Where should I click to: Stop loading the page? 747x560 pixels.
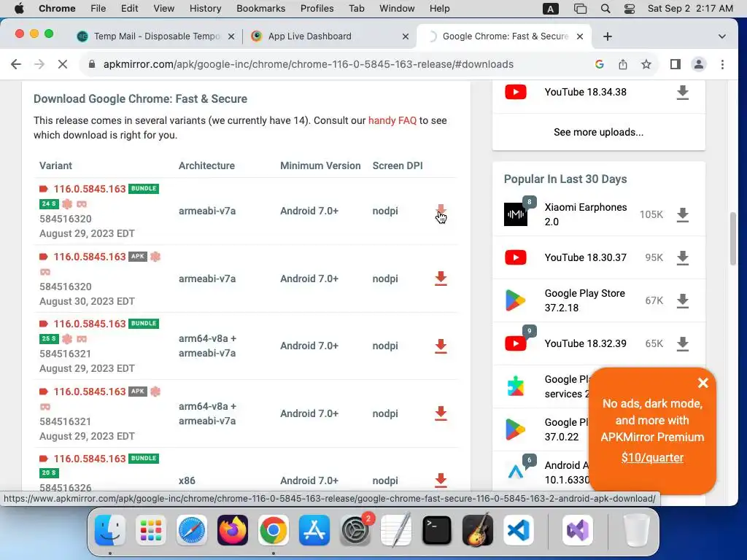[x=63, y=64]
